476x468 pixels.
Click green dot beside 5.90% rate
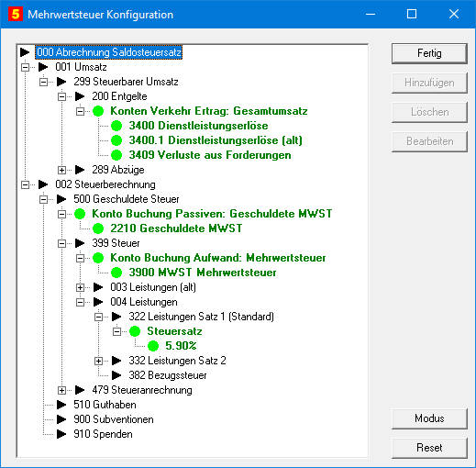point(153,346)
